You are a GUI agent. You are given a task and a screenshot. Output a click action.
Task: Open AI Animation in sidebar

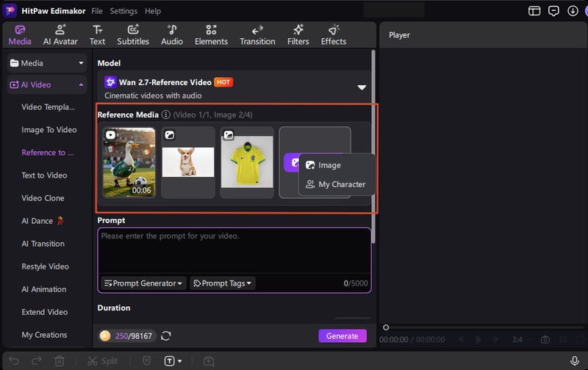pyautogui.click(x=44, y=289)
